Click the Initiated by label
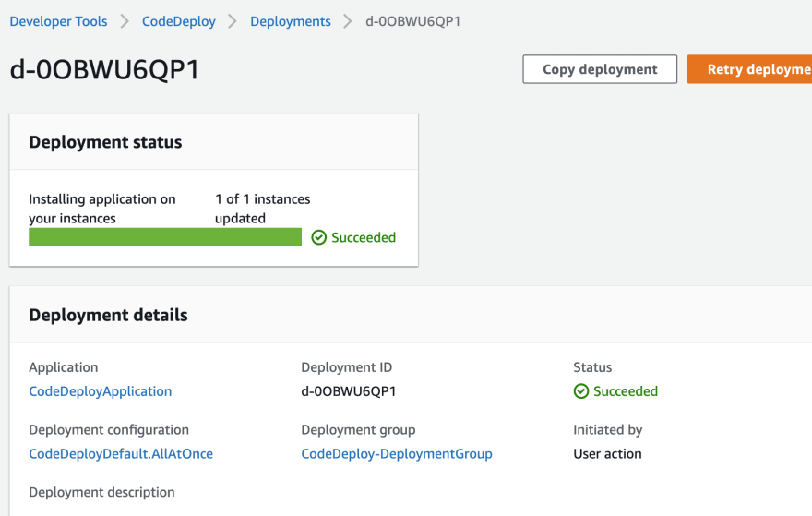The image size is (812, 516). tap(608, 429)
